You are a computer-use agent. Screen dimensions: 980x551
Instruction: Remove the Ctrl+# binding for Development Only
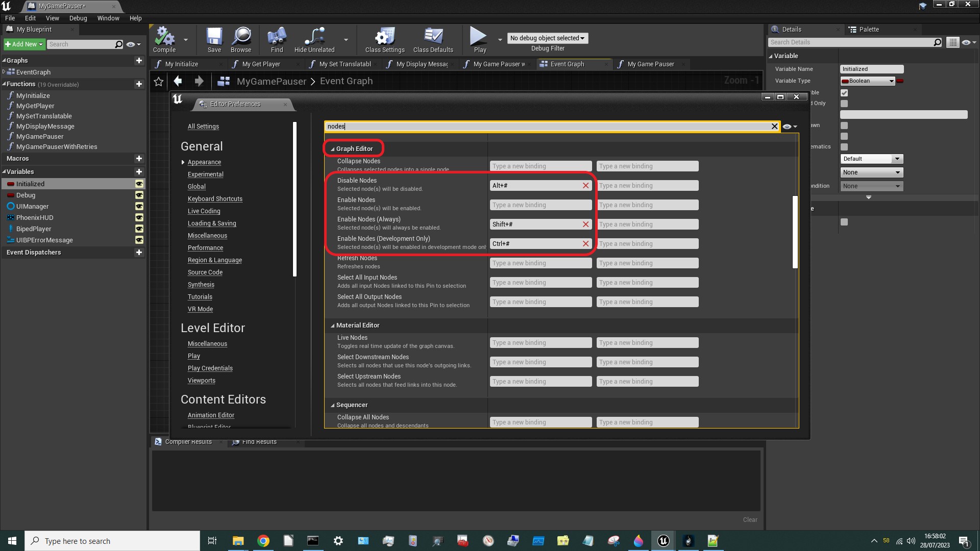pyautogui.click(x=586, y=244)
